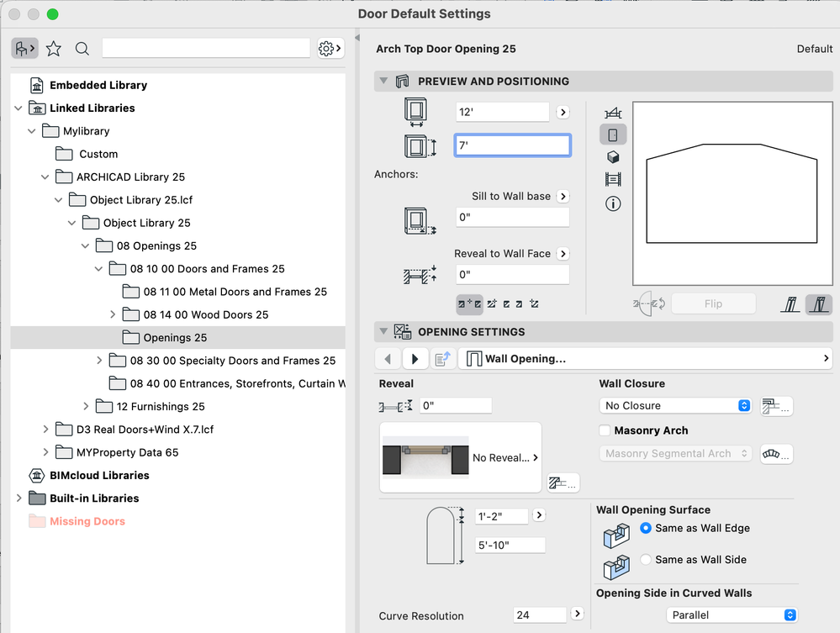This screenshot has width=840, height=633.
Task: Click the library search field
Action: pyautogui.click(x=206, y=48)
